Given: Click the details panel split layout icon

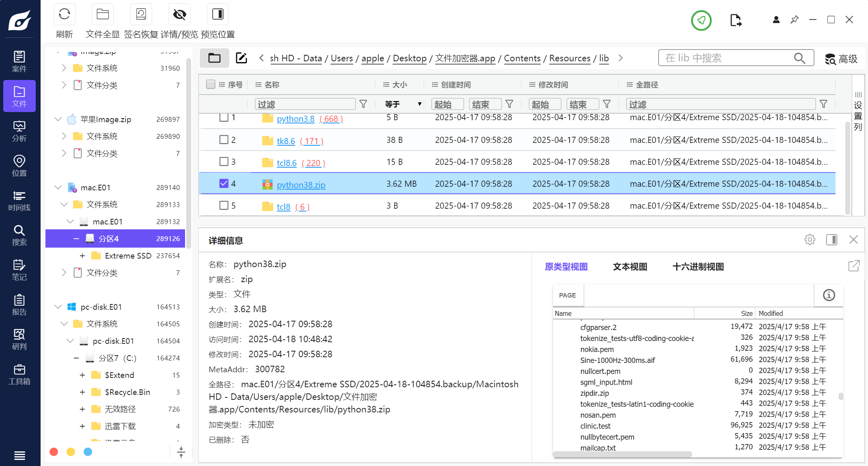Looking at the screenshot, I should [831, 239].
